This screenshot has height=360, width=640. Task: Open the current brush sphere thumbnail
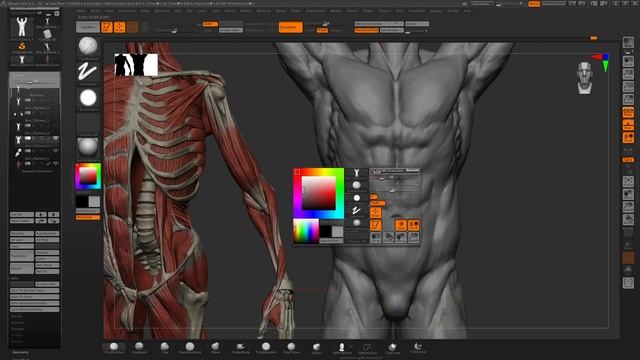88,46
